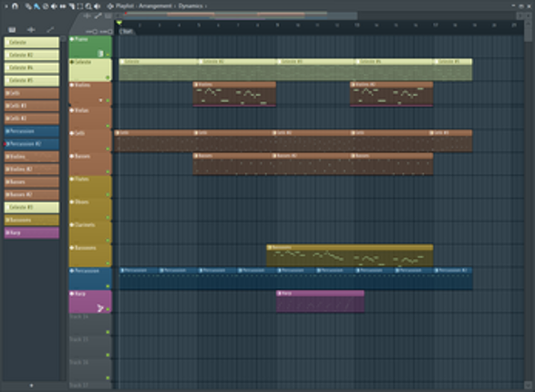The image size is (535, 392).
Task: Select the Slice tool
Action: tap(72, 6)
